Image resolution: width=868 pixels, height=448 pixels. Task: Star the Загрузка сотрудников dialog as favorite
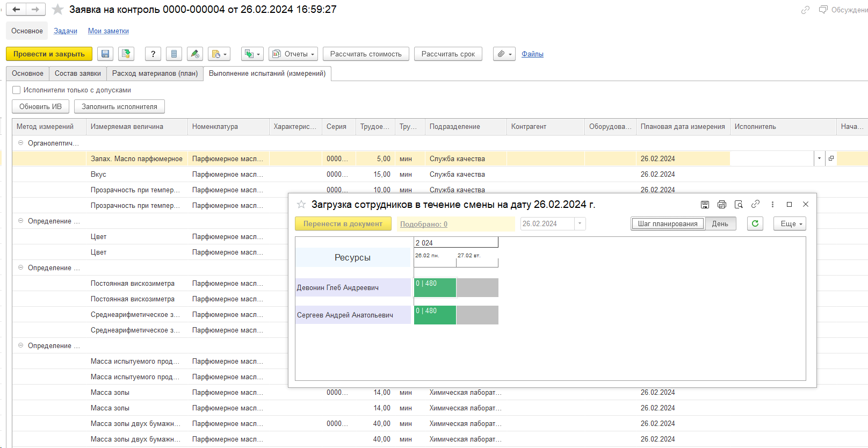(301, 204)
